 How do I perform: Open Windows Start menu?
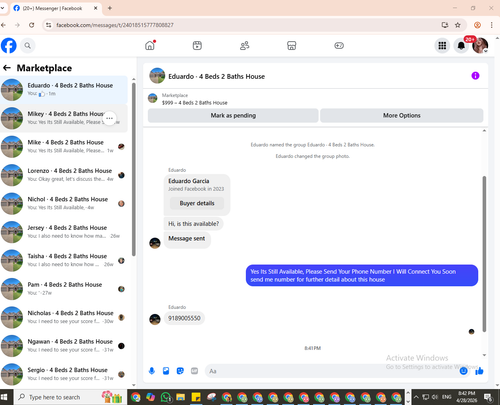pyautogui.click(x=4, y=397)
